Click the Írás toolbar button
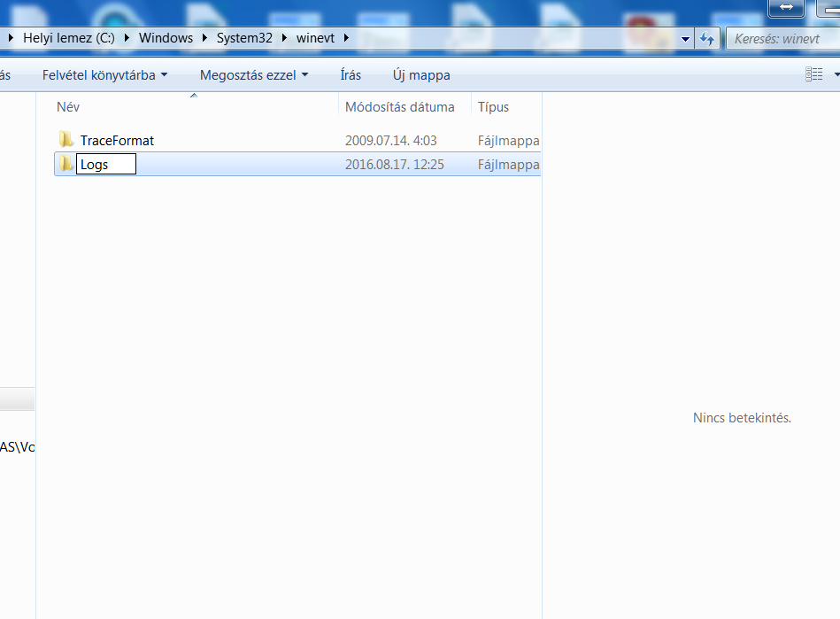The width and height of the screenshot is (840, 619). click(351, 75)
